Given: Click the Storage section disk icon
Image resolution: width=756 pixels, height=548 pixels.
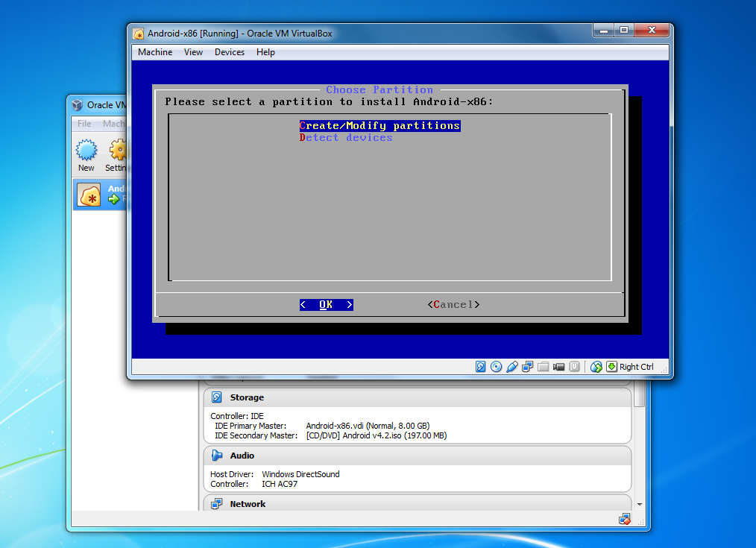Looking at the screenshot, I should tap(217, 397).
